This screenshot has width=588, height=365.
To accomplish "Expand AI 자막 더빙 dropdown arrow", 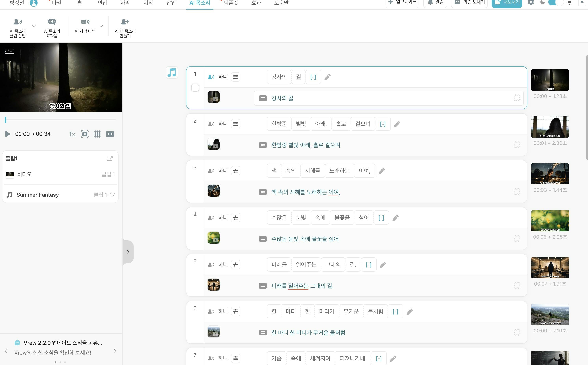I will pos(101,26).
